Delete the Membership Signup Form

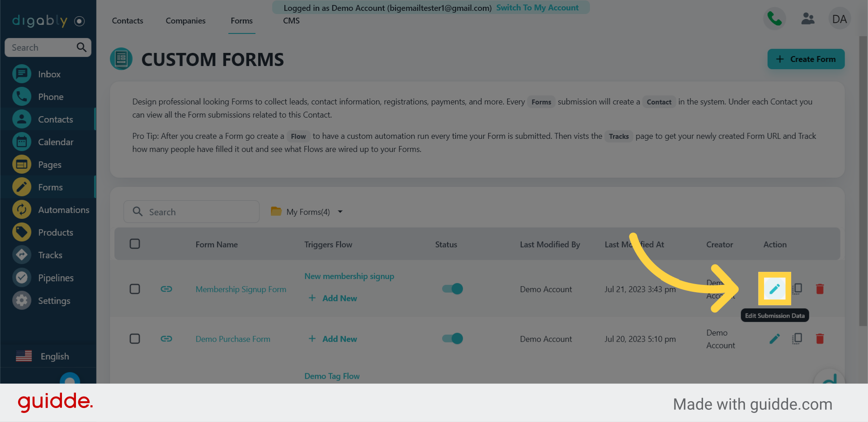(x=820, y=289)
